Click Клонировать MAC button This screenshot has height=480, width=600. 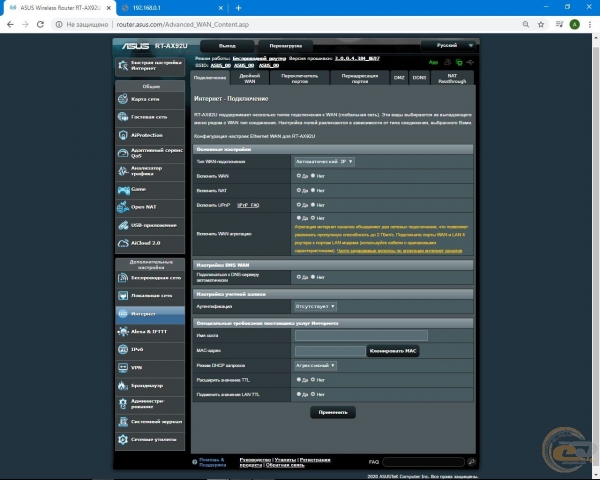(x=393, y=351)
